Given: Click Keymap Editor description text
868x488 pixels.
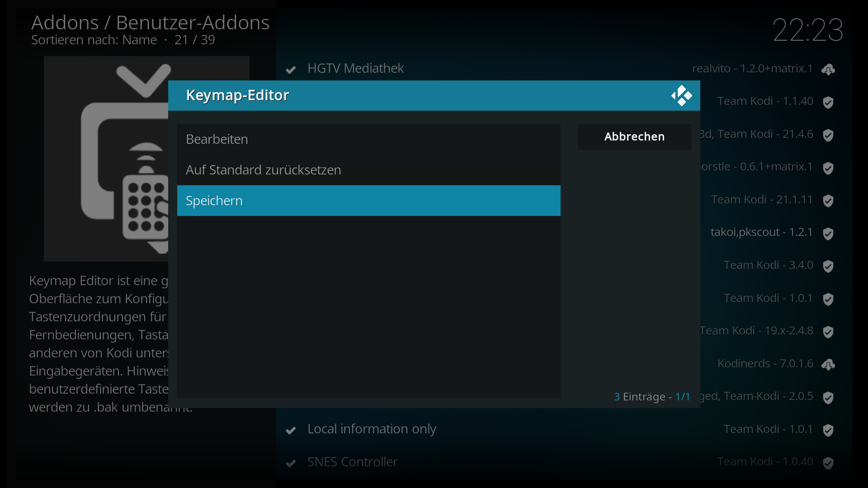Looking at the screenshot, I should point(99,343).
